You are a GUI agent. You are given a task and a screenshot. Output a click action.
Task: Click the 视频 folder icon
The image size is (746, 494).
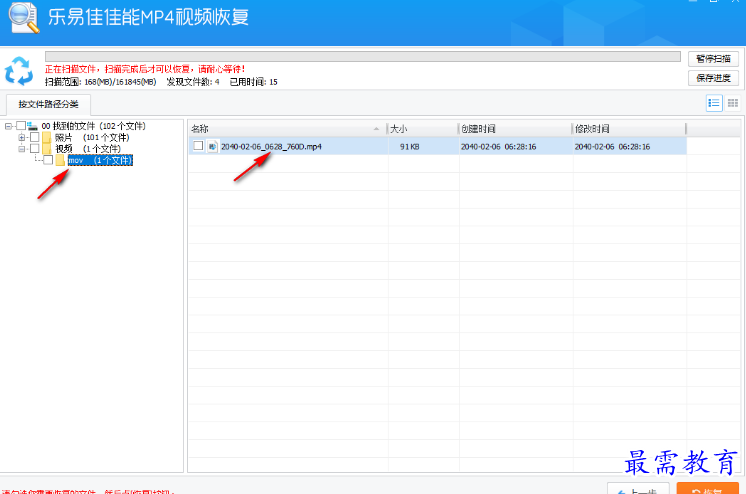point(47,149)
